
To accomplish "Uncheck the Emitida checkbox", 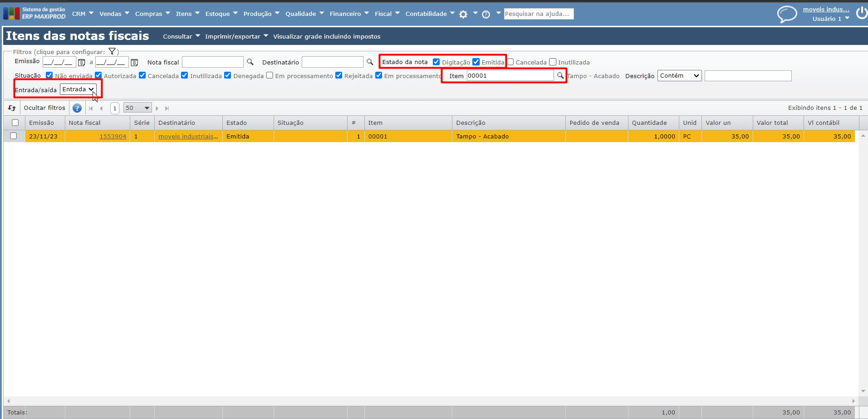I will (x=476, y=62).
